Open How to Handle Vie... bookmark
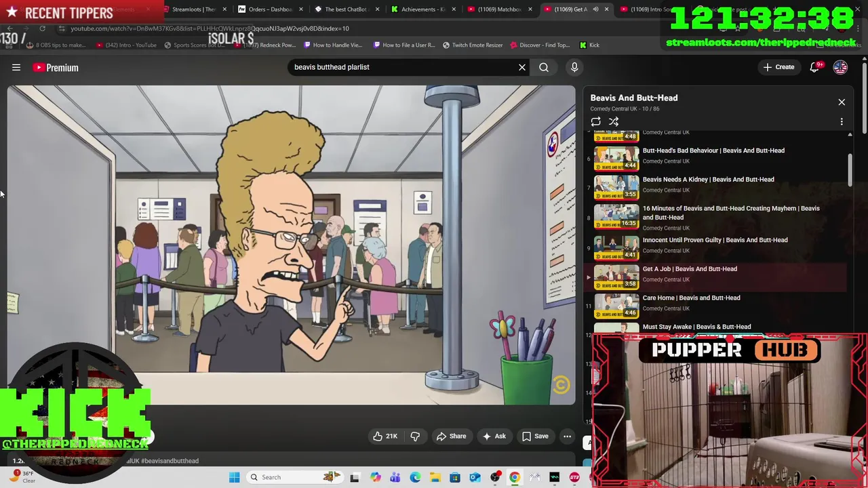868x488 pixels. [333, 45]
